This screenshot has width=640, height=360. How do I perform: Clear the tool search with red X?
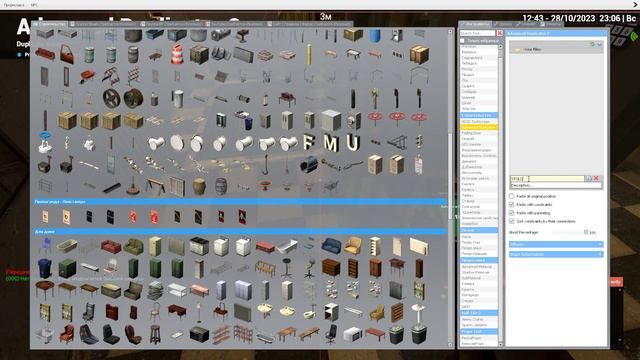click(500, 33)
